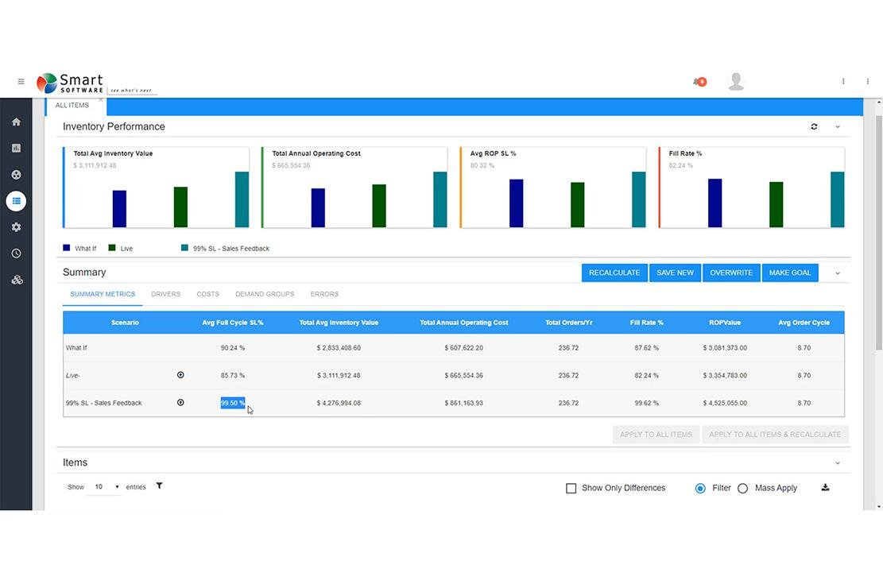Viewport: 883px width, 588px height.
Task: Open the entries per page dropdown
Action: tap(106, 487)
